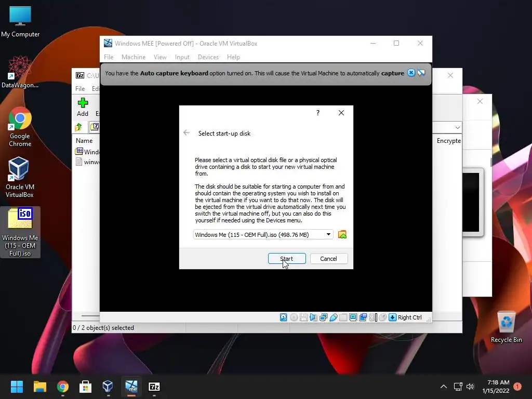
Task: Open the Input menu
Action: tap(182, 57)
